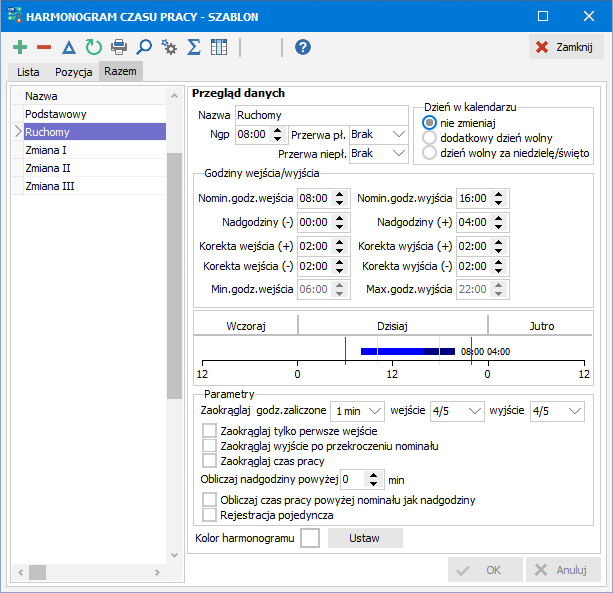Viewport: 613px width, 593px height.
Task: Toggle 'Obliczaj czas pracy powyżej nominału' checkbox
Action: pos(210,500)
